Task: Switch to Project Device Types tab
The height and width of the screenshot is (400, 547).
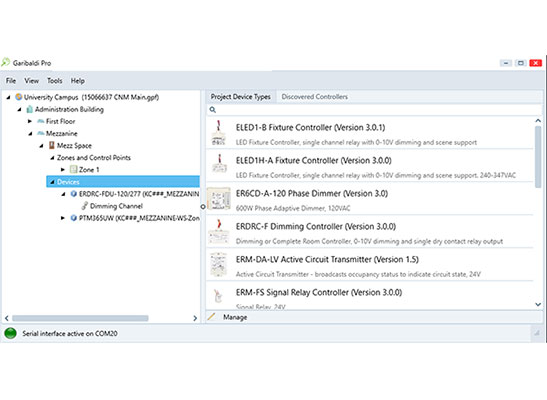Action: click(240, 97)
